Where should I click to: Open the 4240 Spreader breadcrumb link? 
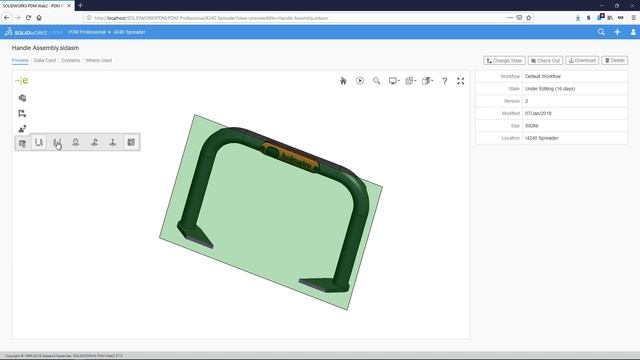point(129,32)
